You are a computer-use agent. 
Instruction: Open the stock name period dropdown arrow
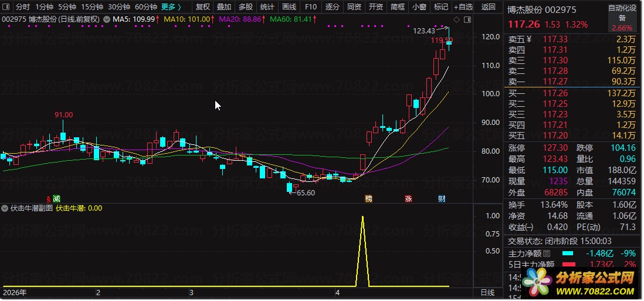click(x=107, y=19)
